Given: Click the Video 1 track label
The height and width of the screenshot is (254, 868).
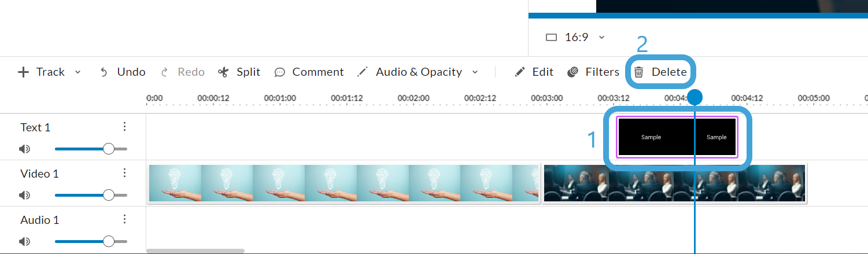Looking at the screenshot, I should click(39, 174).
